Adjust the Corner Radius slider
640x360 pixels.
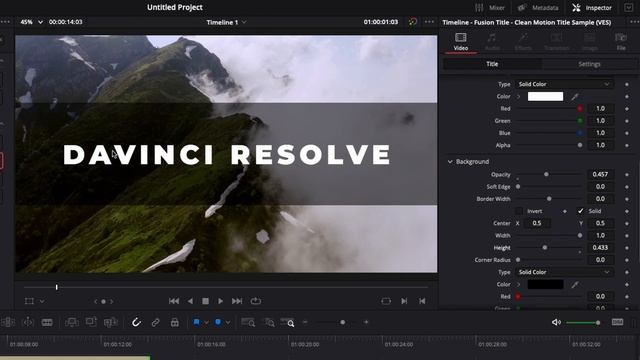pos(549,260)
